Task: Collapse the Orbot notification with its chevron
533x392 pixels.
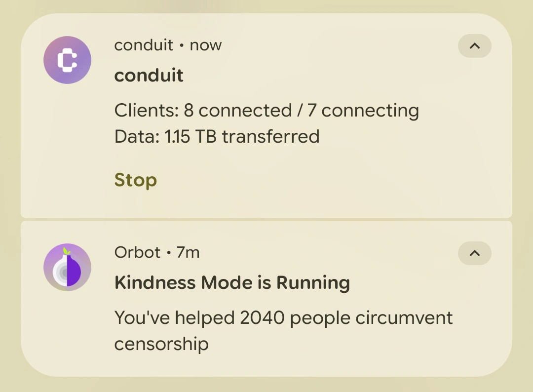Action: pos(475,253)
